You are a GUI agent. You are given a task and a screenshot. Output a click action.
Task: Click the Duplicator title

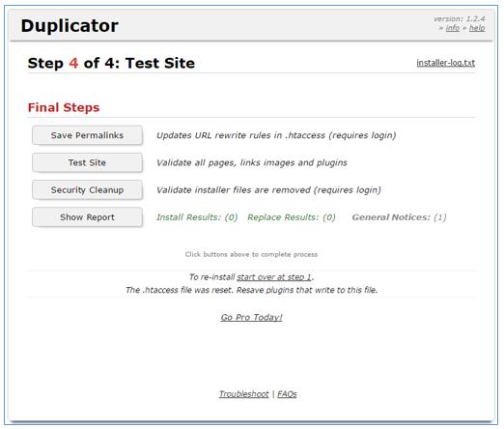[x=70, y=26]
